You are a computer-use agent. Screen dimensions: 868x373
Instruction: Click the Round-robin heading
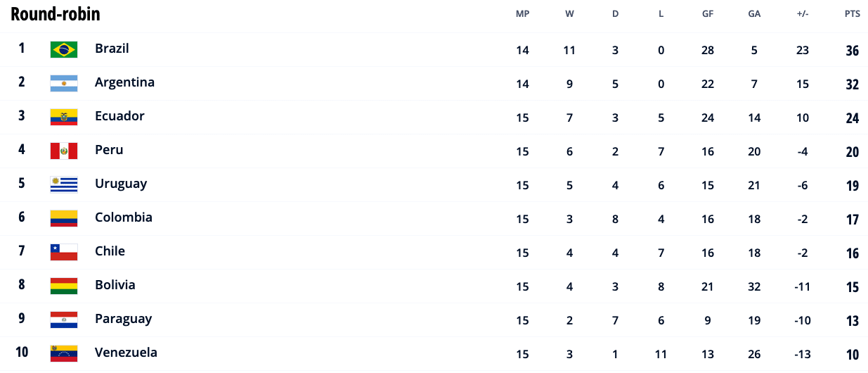click(56, 14)
